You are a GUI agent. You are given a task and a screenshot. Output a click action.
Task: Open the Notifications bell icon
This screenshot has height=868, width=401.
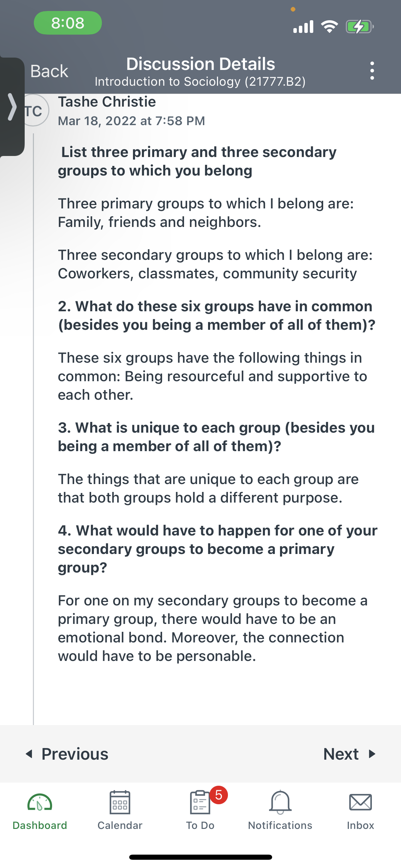point(280,802)
